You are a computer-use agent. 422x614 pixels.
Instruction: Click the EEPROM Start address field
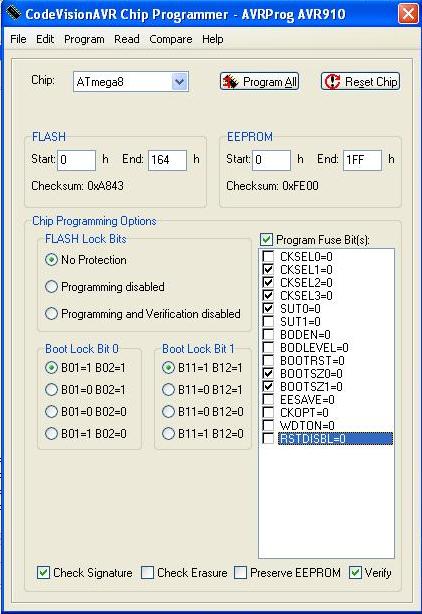(271, 160)
